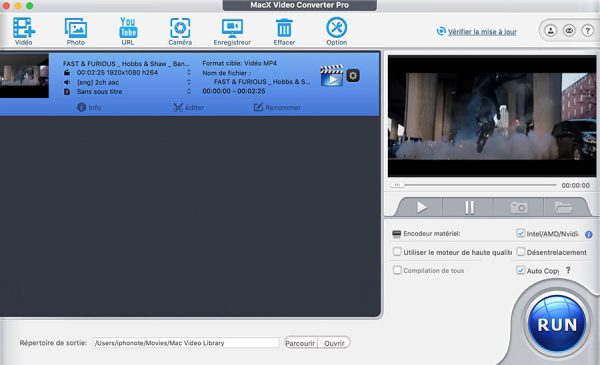Take a snapshot with camera icon
The height and width of the screenshot is (365, 600).
[519, 207]
